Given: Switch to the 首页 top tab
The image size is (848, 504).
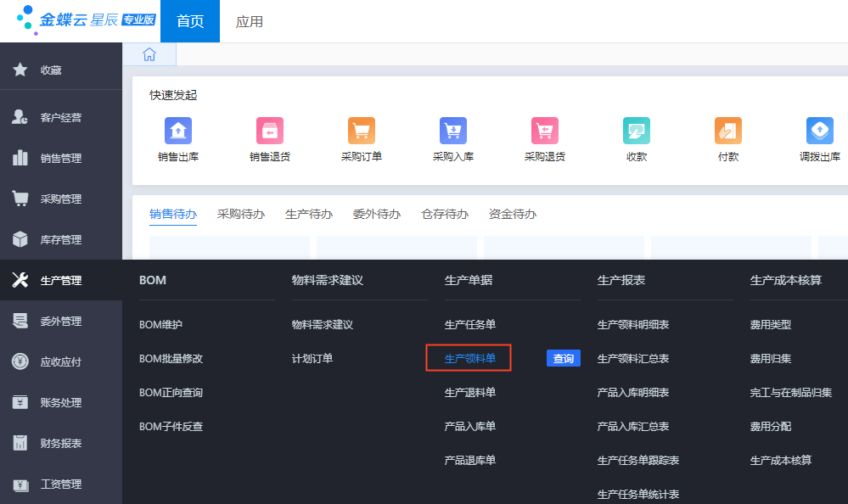Looking at the screenshot, I should pos(190,21).
